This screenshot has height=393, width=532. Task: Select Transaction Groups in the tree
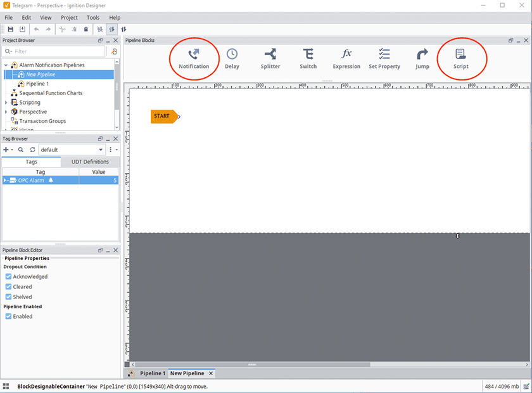click(x=43, y=121)
